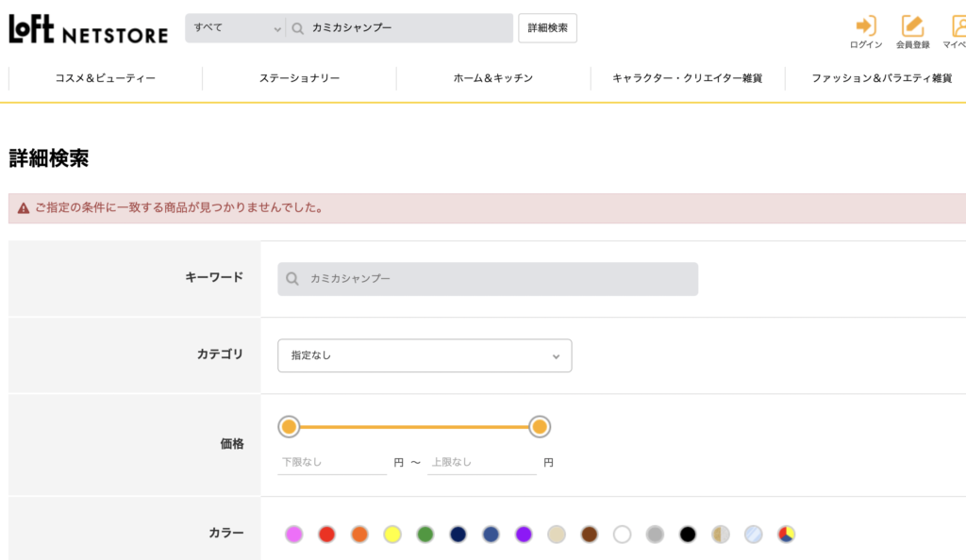Click the 会員登録 pencil icon

912,25
